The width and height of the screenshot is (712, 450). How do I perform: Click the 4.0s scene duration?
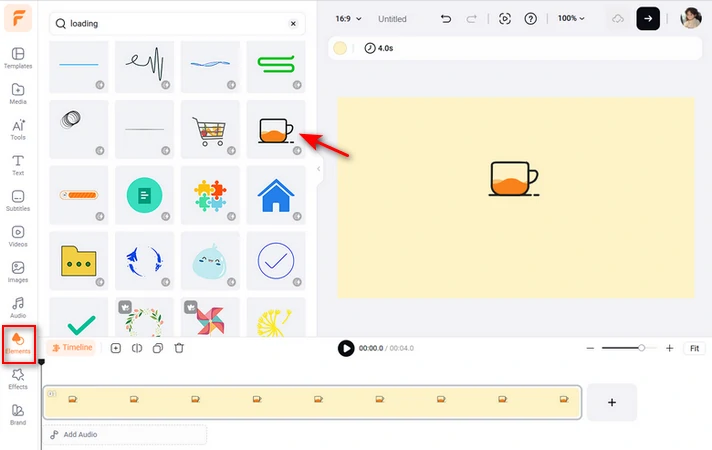point(379,48)
